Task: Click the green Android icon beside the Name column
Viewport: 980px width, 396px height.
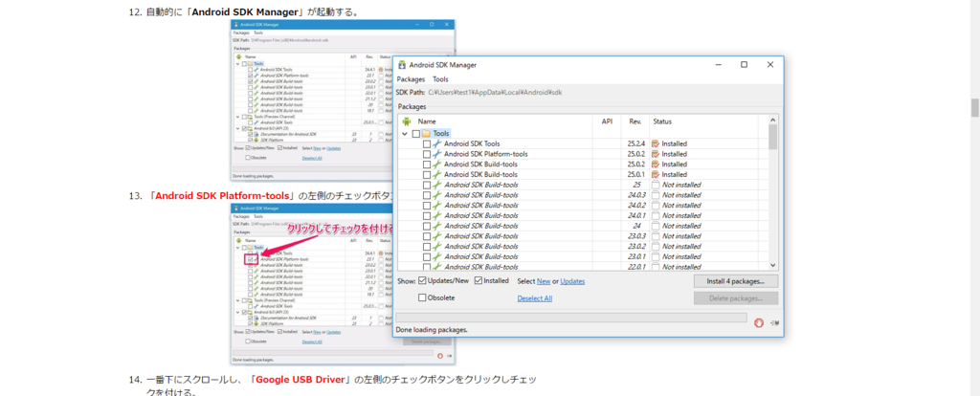Action: pyautogui.click(x=406, y=121)
